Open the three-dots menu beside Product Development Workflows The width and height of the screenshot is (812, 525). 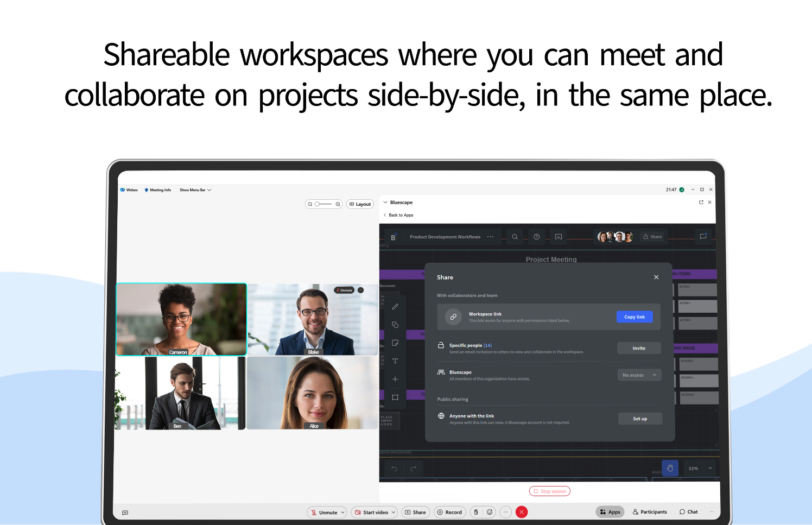tap(490, 237)
